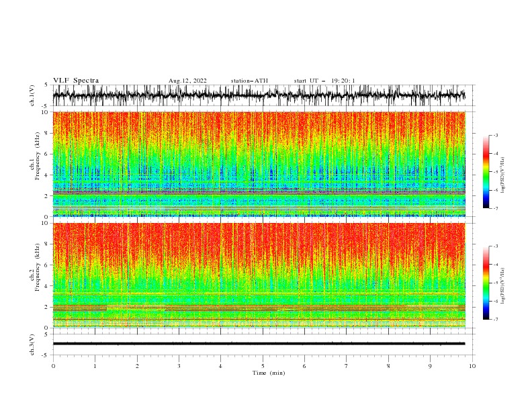
Task: Select the ch.2 "Frequency (kHz)" axis label
Action: pos(38,267)
